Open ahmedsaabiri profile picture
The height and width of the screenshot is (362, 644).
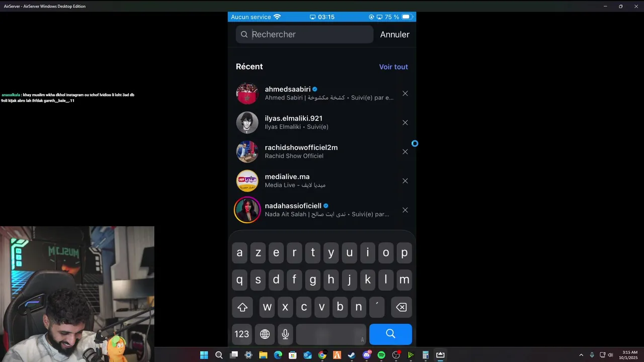pos(247,94)
